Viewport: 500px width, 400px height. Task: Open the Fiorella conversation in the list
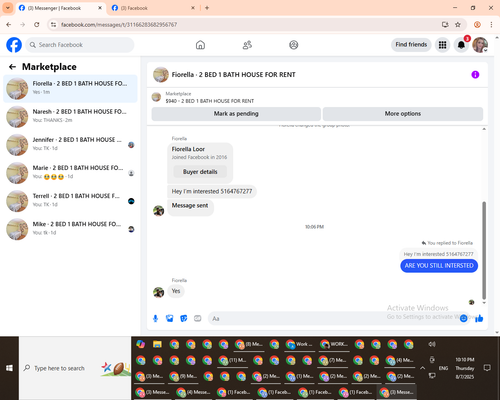[70, 89]
